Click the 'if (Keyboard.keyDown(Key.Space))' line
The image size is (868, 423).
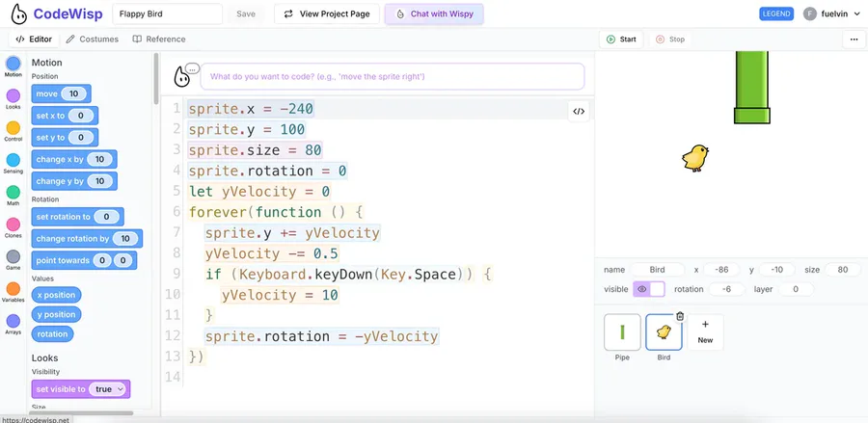point(348,275)
